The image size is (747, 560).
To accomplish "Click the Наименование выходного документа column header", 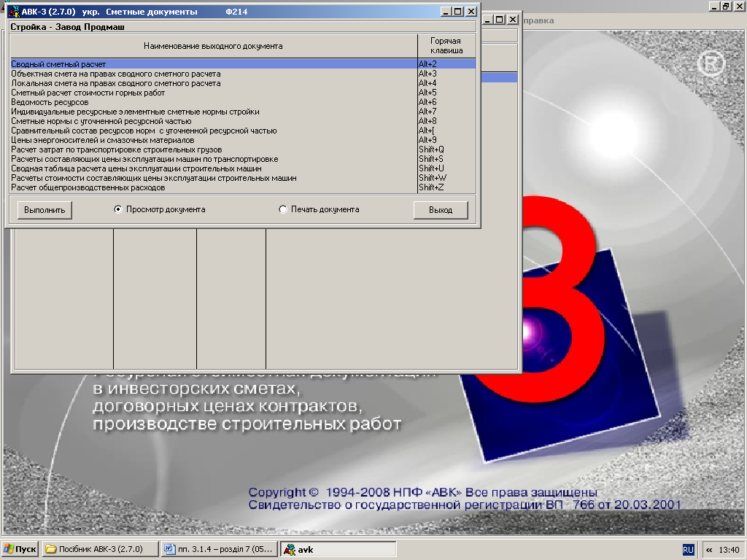I will [214, 46].
